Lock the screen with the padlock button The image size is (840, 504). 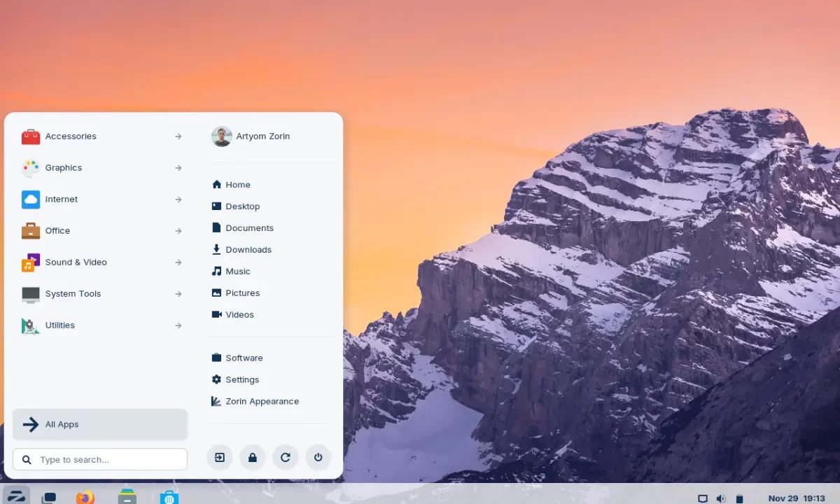pos(252,458)
